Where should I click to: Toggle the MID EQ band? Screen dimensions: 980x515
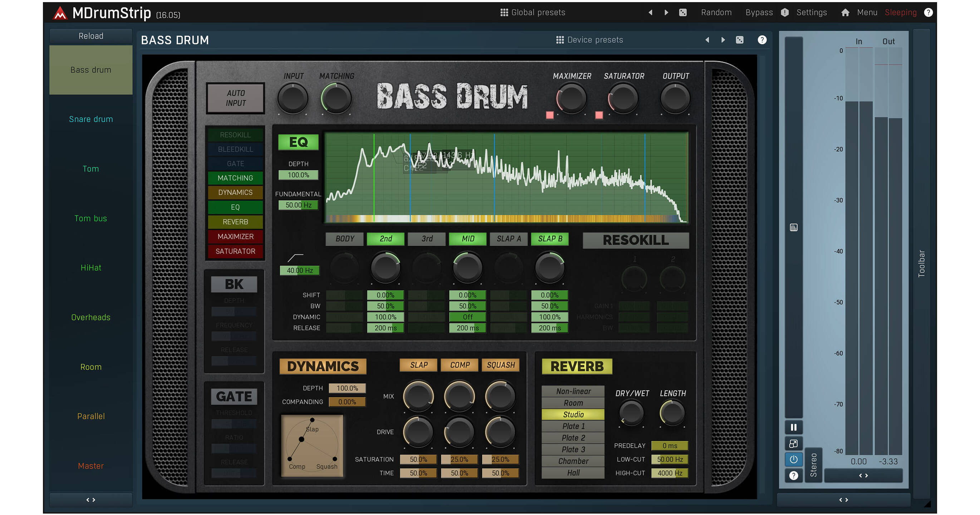coord(467,239)
